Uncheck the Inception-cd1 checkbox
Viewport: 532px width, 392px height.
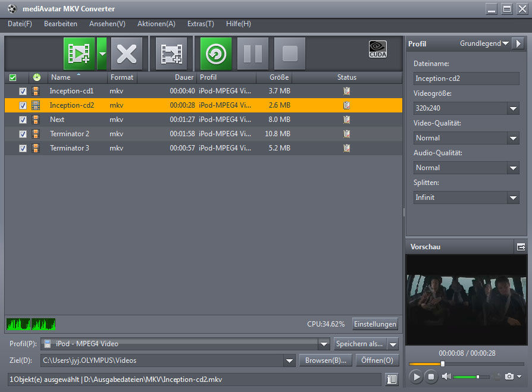(x=23, y=91)
